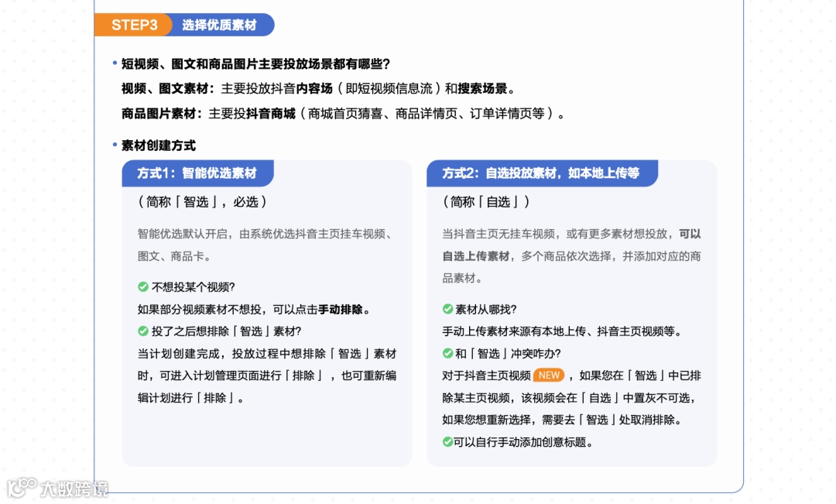Viewport: 836px width, 504px height.
Task: Click the green check beside 投了之后想排除「智选」素材?
Action: [143, 331]
